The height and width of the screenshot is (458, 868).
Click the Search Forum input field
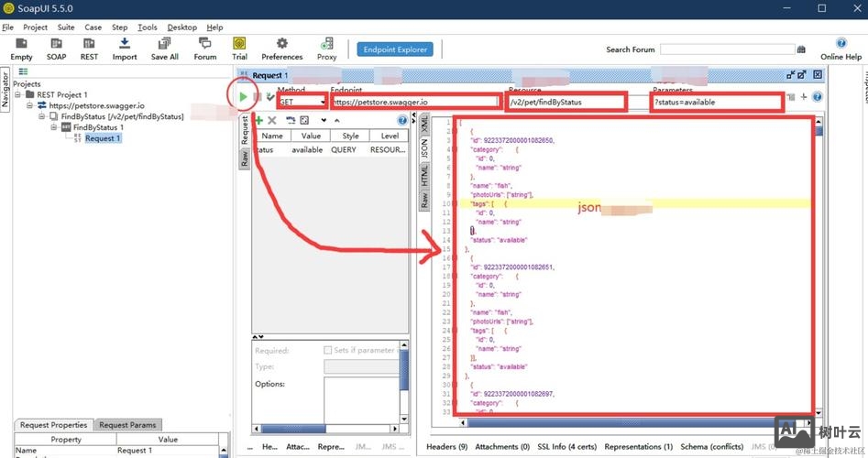727,49
